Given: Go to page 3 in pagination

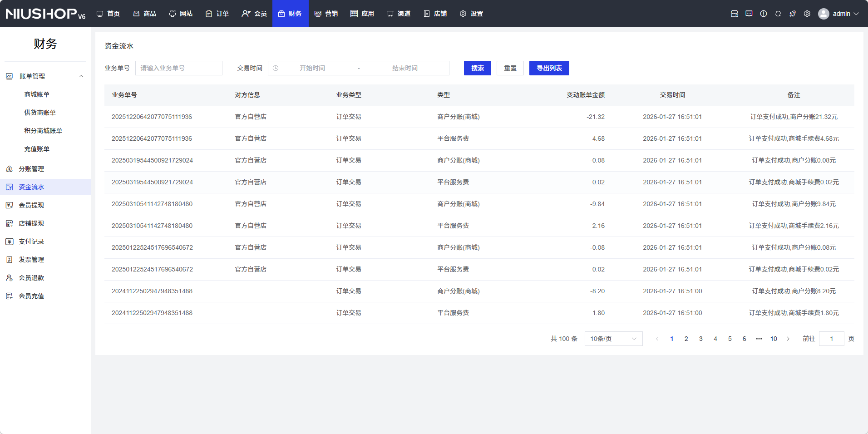Looking at the screenshot, I should point(700,339).
